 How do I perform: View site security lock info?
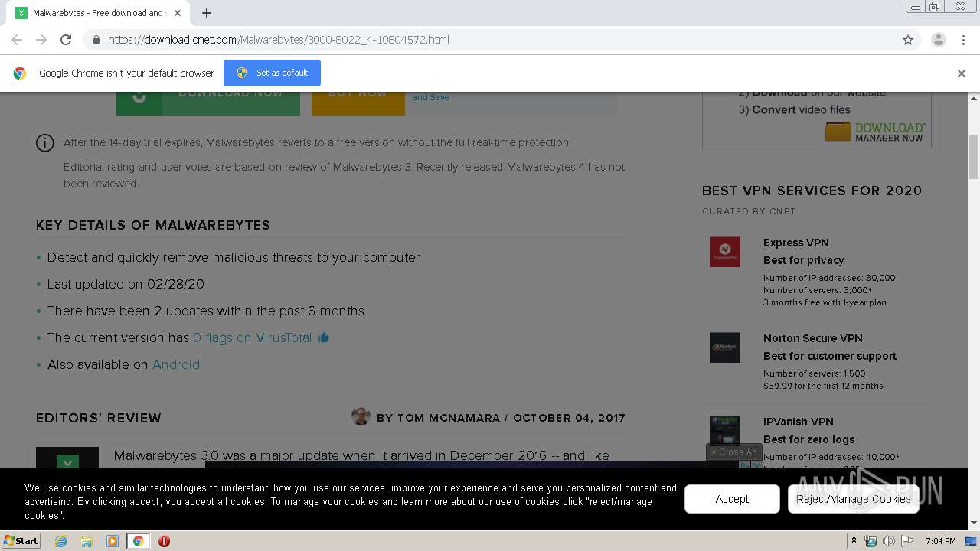coord(96,40)
